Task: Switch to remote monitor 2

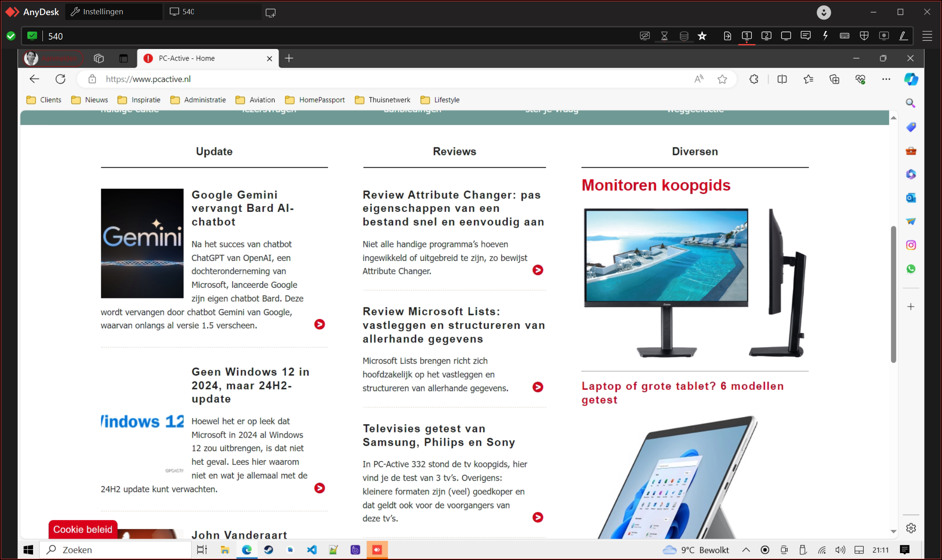Action: 766,36
